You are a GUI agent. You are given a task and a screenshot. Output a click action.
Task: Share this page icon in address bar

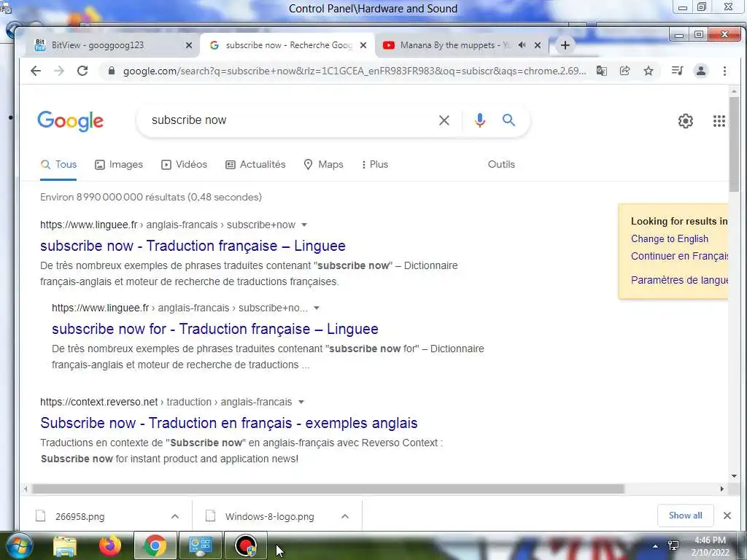point(624,71)
